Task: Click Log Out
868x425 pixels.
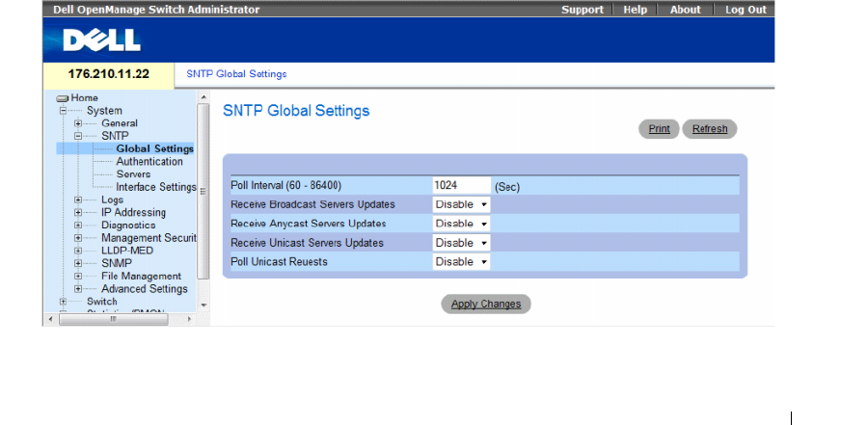Action: tap(746, 10)
